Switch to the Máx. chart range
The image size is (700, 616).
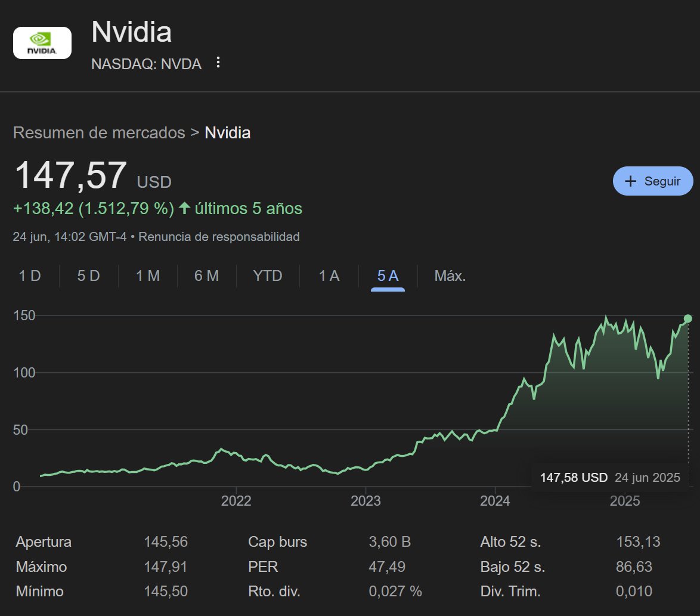pyautogui.click(x=450, y=276)
